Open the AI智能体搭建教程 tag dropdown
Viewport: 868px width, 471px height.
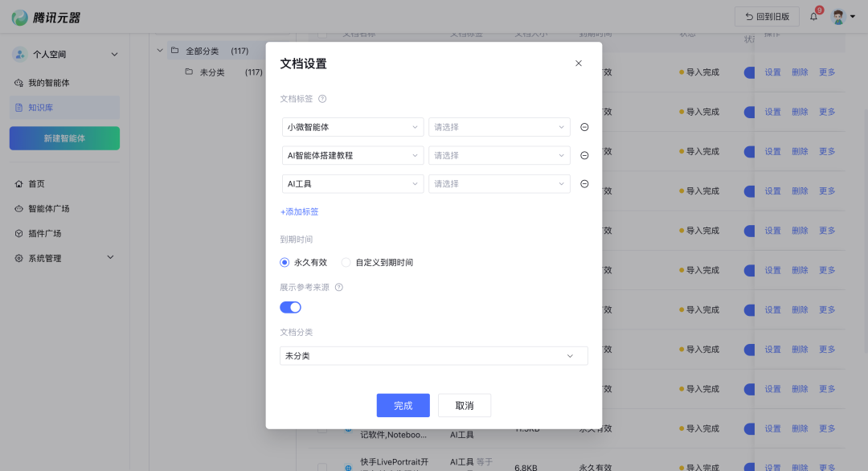(353, 155)
